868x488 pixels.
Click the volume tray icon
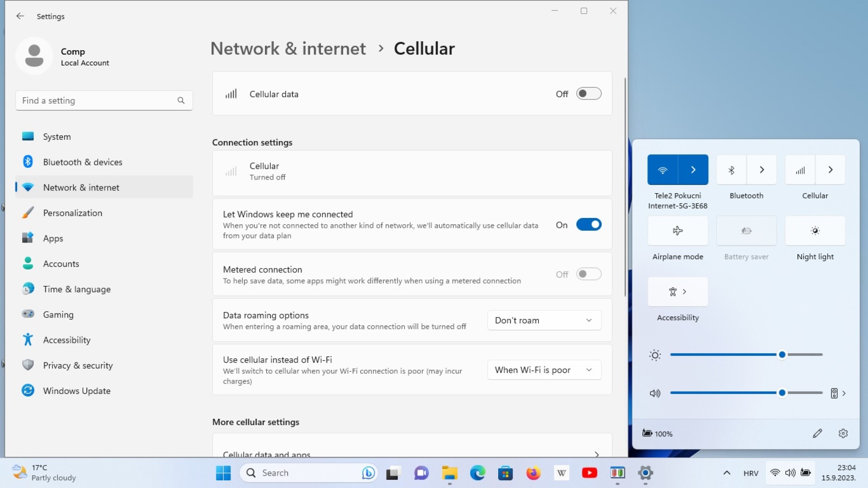click(790, 473)
